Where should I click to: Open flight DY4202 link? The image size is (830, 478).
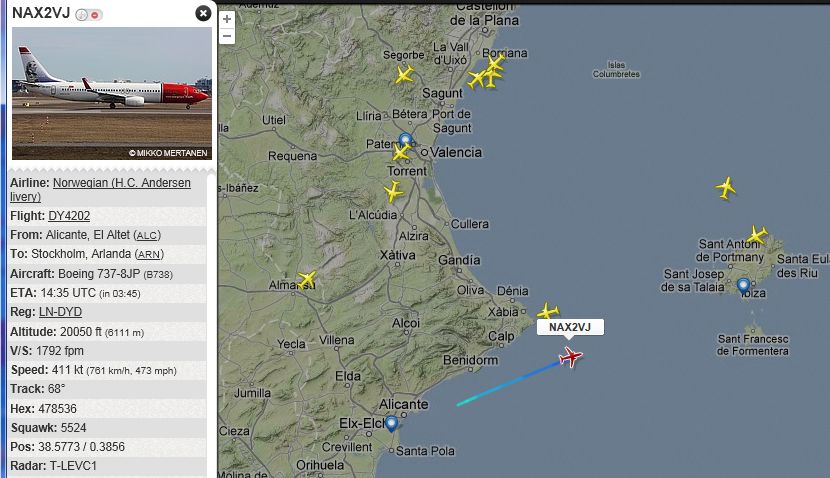pos(69,216)
